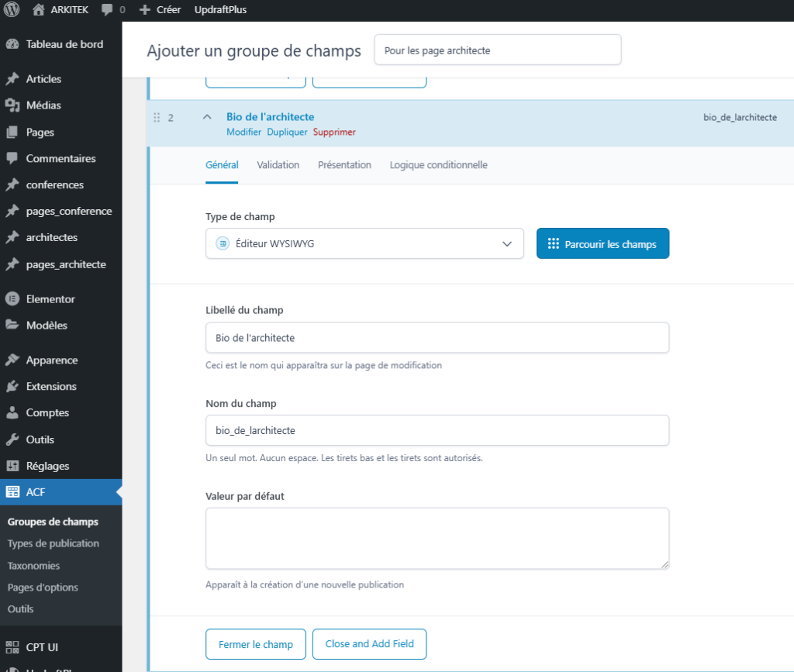
Task: Open the Type de champ dropdown
Action: coord(364,243)
